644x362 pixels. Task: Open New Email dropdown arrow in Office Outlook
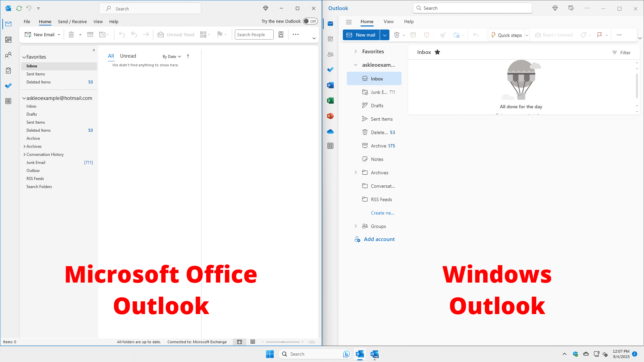[x=59, y=35]
